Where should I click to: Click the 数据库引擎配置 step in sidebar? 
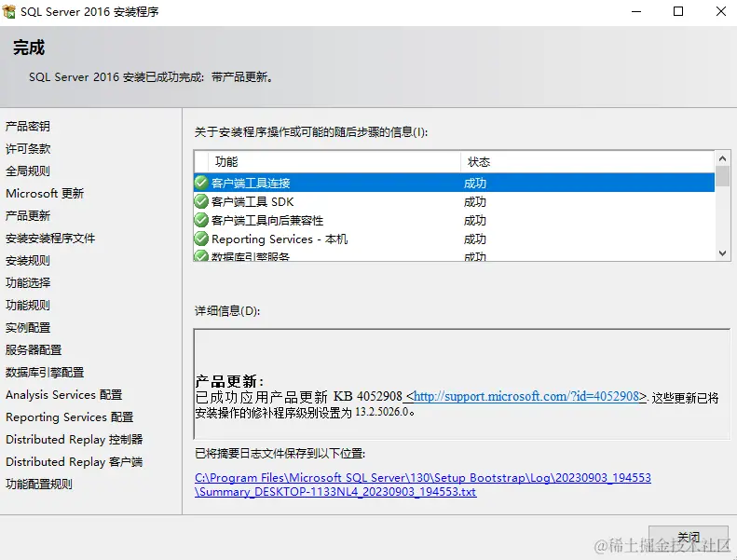[x=45, y=372]
